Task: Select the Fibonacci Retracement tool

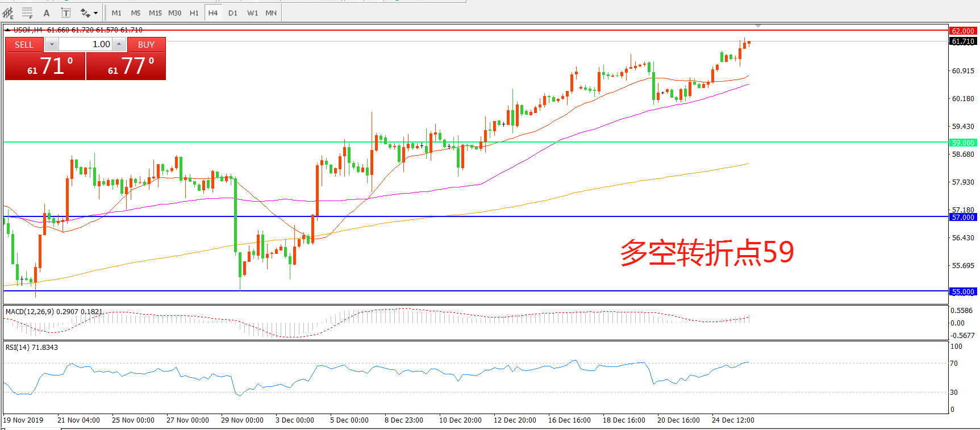Action: 27,12
